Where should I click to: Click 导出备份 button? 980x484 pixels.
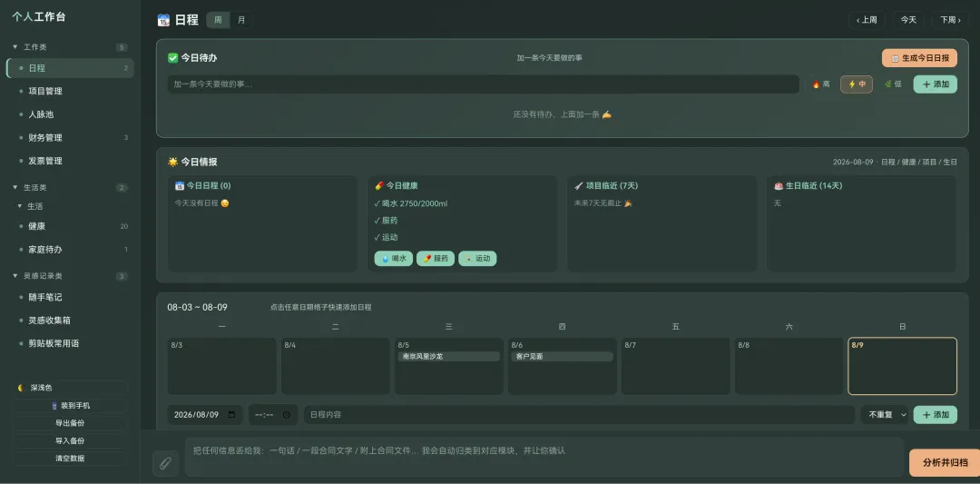70,423
